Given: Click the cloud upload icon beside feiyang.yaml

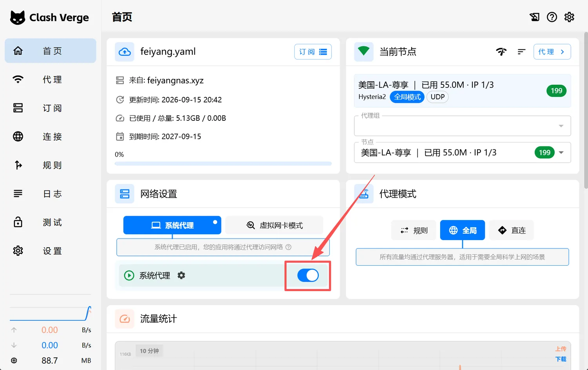Looking at the screenshot, I should point(125,52).
